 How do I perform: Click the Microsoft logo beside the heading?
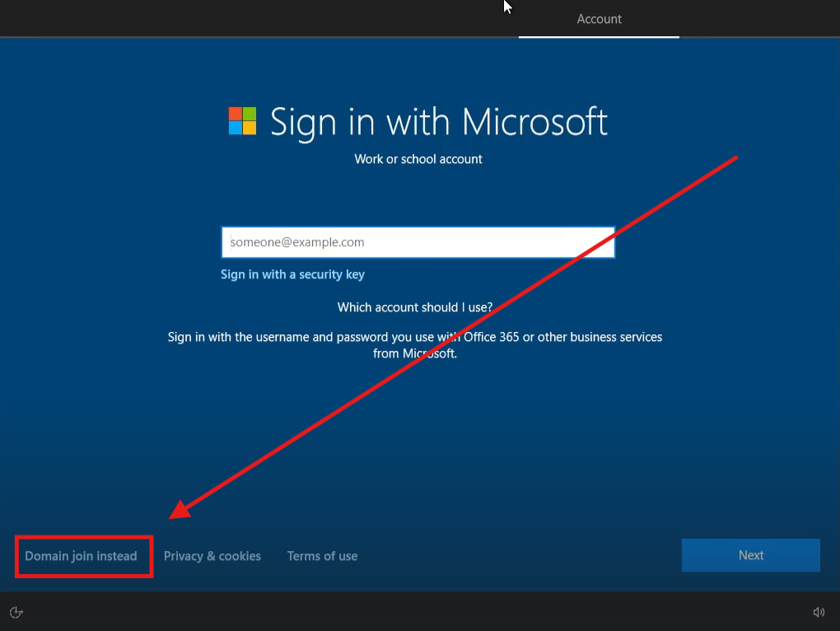point(242,120)
